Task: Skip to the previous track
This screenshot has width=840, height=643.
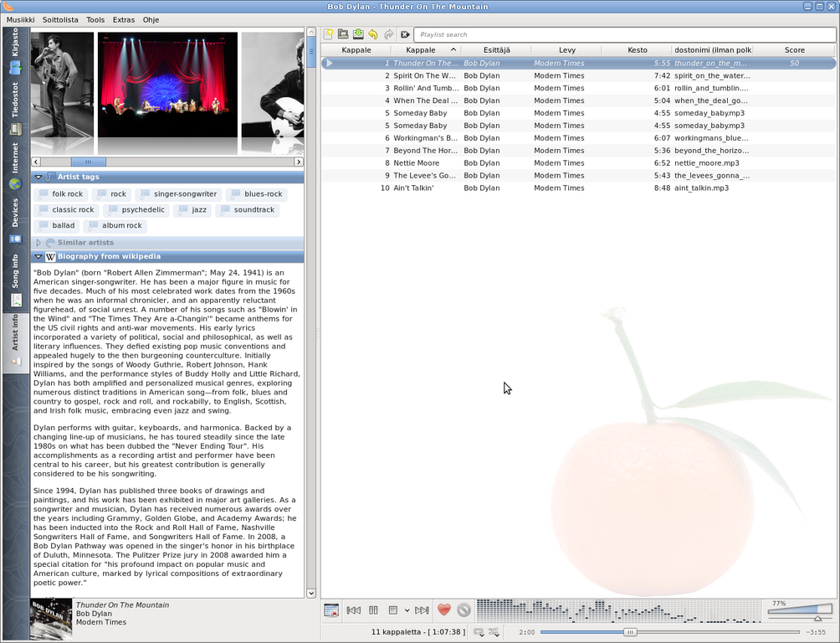Action: coord(354,610)
